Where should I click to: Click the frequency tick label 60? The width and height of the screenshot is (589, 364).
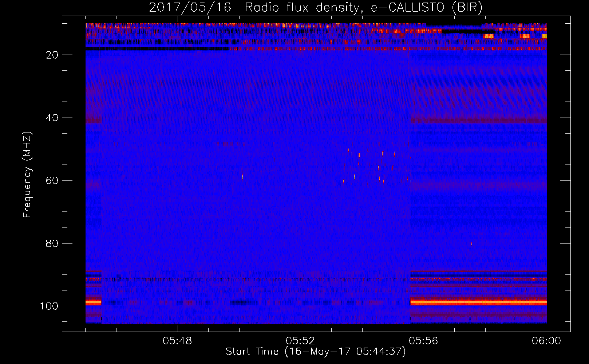click(52, 181)
